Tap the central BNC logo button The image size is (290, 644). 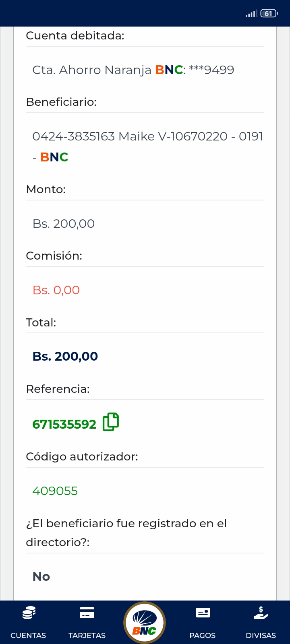point(145,623)
